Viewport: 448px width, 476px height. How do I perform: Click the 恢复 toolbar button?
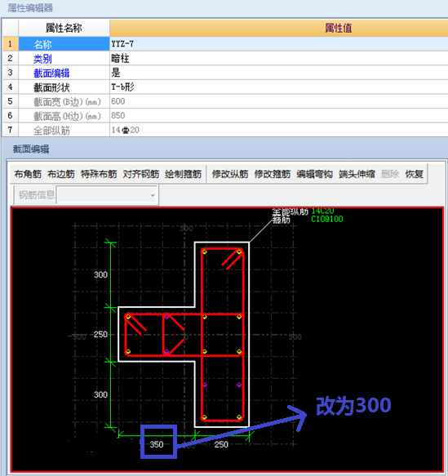pos(415,174)
